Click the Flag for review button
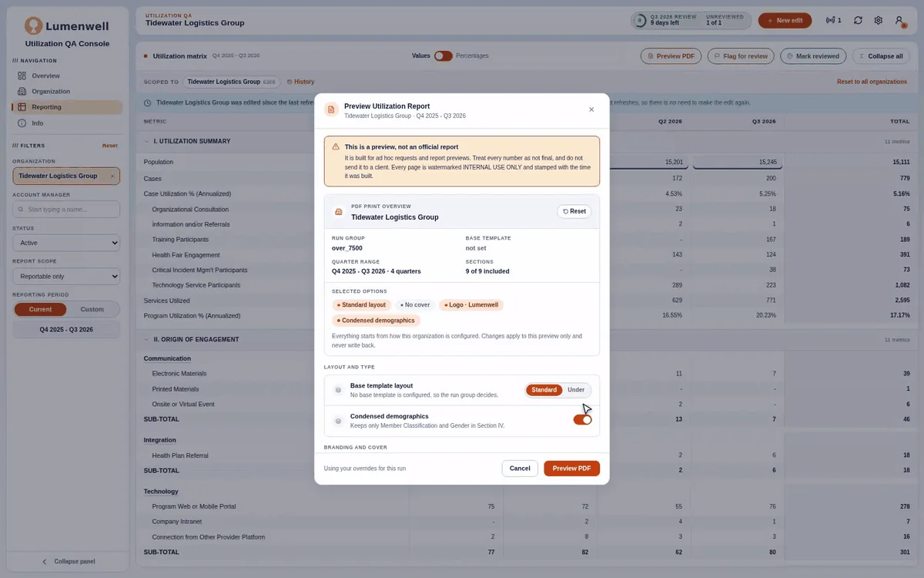The height and width of the screenshot is (578, 924). (x=740, y=56)
